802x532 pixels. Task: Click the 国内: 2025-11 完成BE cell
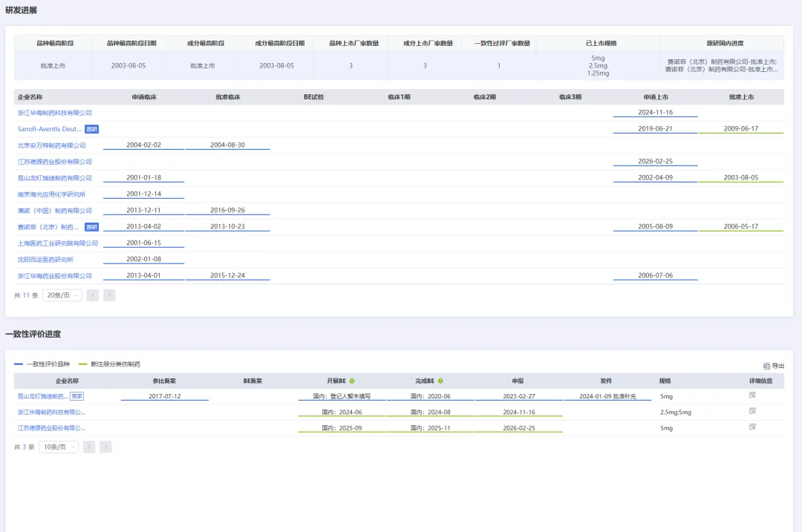click(x=430, y=427)
